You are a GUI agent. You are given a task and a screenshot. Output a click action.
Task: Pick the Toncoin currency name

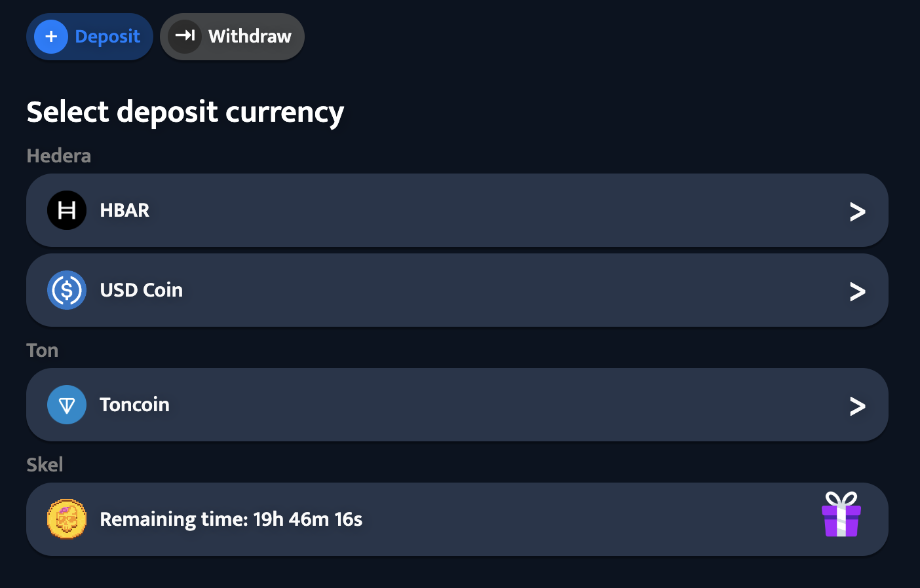coord(134,405)
